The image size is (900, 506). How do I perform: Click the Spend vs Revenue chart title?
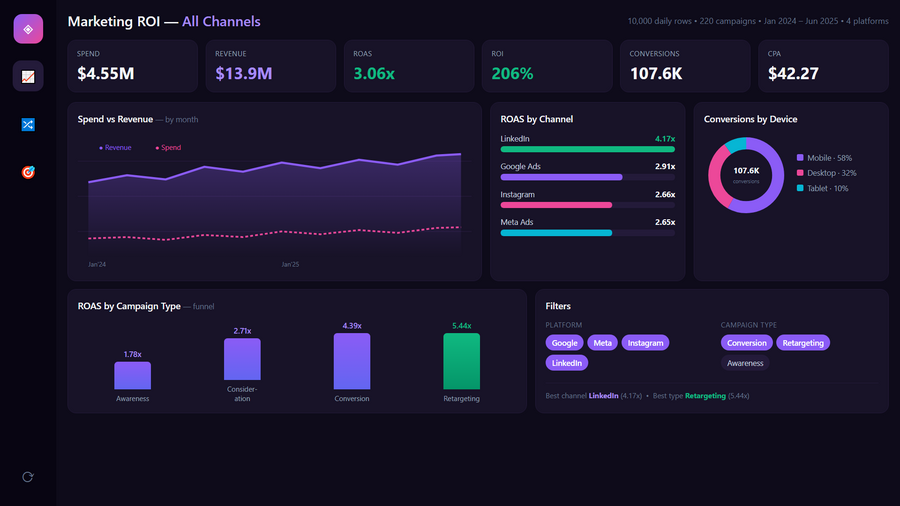click(x=115, y=119)
